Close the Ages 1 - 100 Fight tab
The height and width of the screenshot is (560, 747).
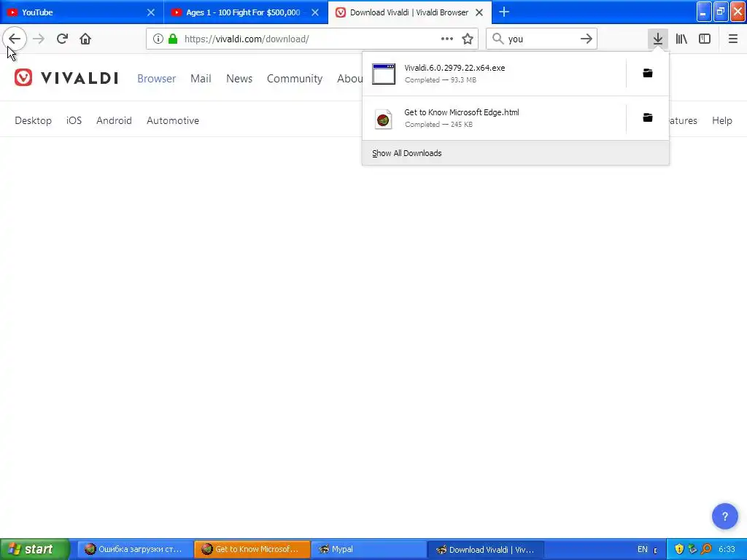(x=315, y=12)
